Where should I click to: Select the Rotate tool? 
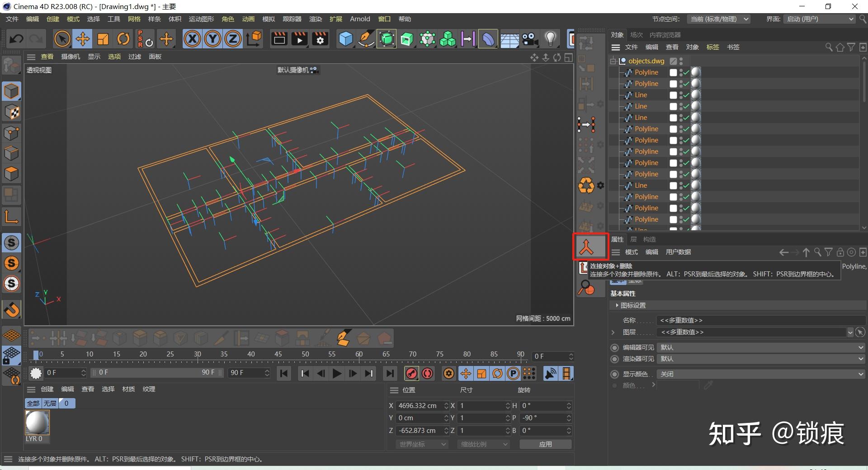point(123,39)
